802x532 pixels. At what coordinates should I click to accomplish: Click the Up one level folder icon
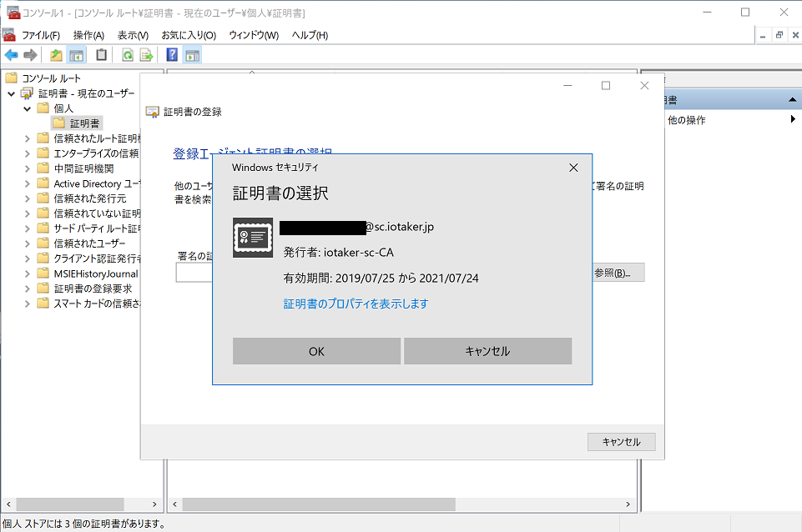pos(56,55)
